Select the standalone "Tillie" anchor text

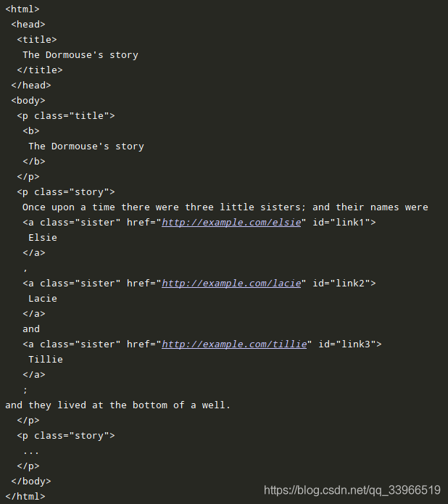coord(46,360)
